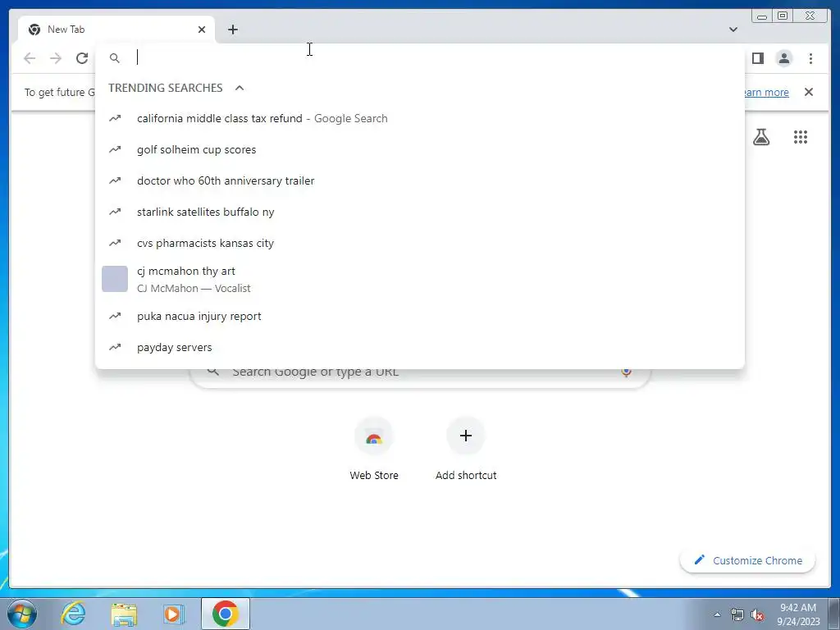The image size is (840, 630).
Task: Click the network tray icon
Action: pos(737,614)
